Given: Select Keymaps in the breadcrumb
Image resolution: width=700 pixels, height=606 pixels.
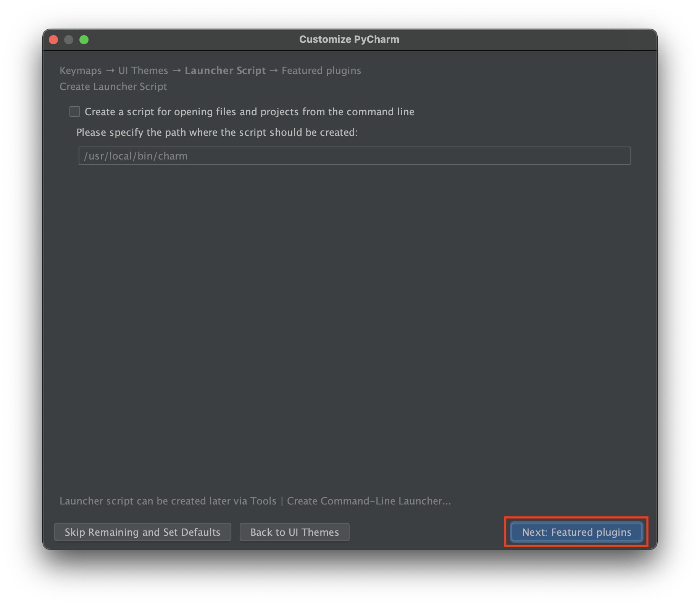Looking at the screenshot, I should pos(81,71).
